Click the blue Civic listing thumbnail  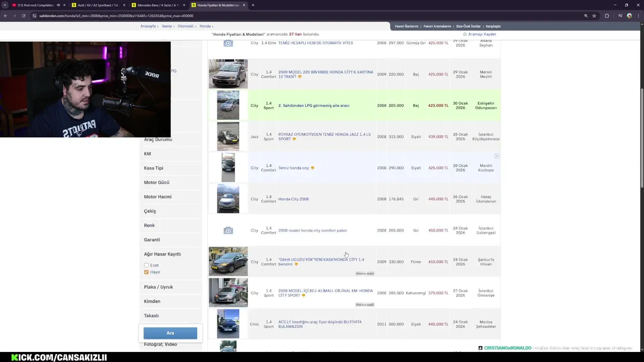228,324
